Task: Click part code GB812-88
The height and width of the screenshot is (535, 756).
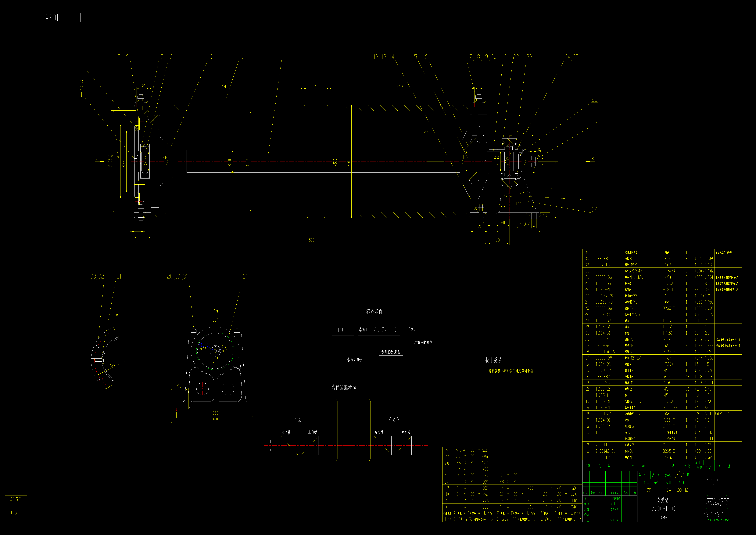Action: pos(603,314)
